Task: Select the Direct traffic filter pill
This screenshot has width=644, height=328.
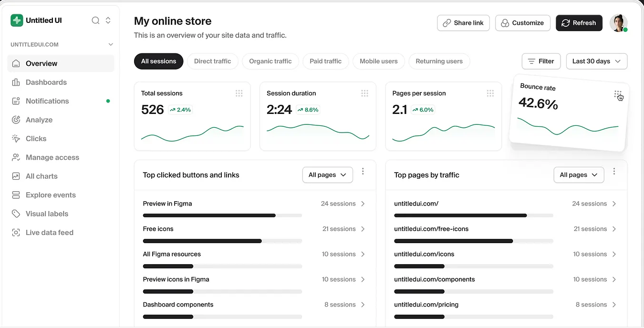Action: (212, 61)
